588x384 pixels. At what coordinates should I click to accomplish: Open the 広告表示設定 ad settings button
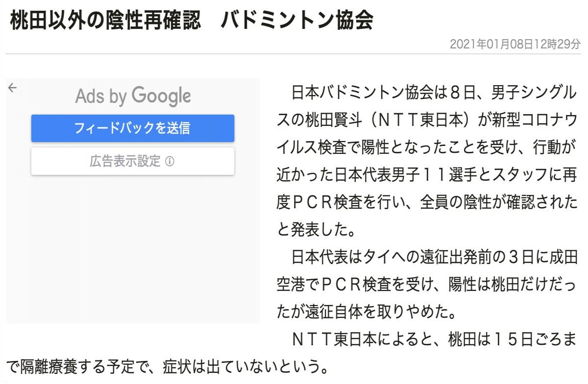132,161
